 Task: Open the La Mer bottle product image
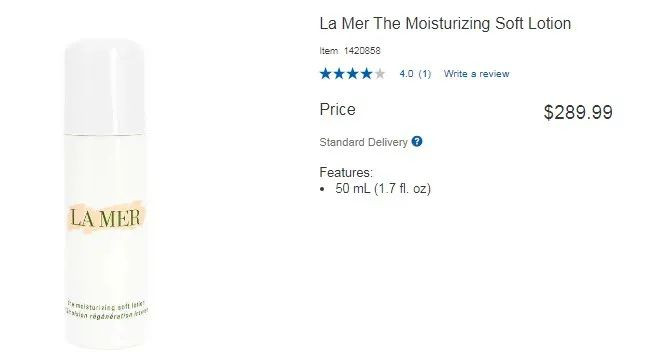tap(106, 193)
